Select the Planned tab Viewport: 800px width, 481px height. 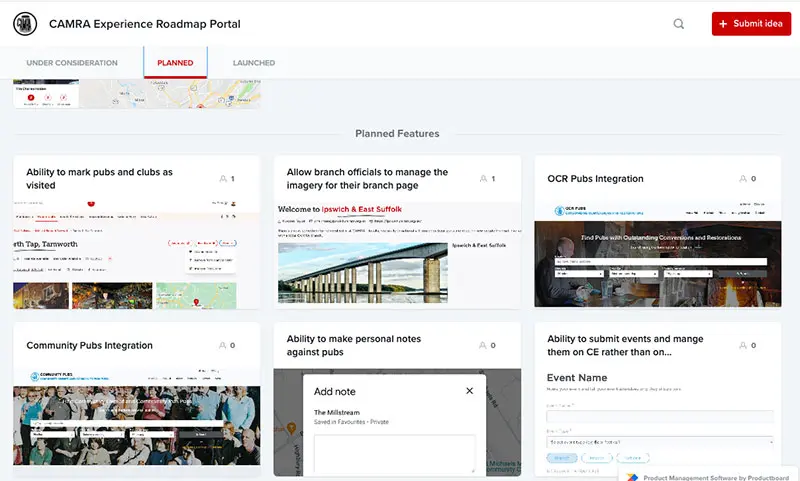coord(175,63)
